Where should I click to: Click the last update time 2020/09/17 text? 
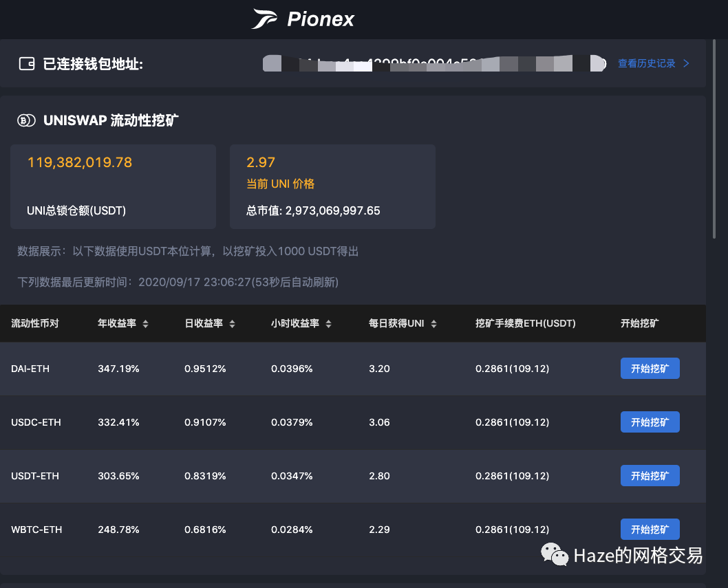(x=178, y=282)
